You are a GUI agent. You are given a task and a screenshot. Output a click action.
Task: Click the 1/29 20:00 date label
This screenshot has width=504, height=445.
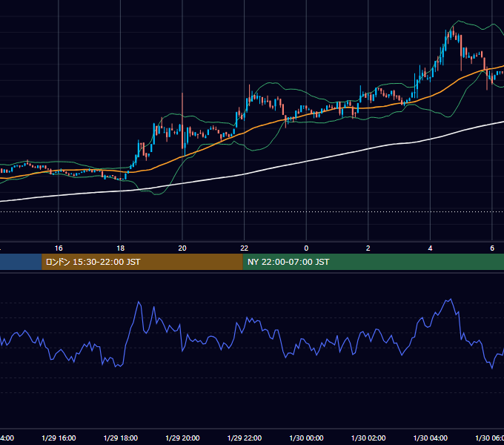pyautogui.click(x=182, y=438)
